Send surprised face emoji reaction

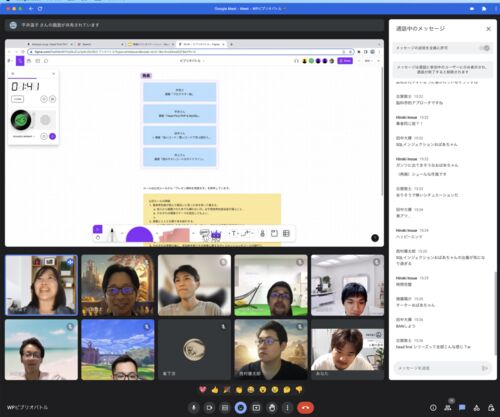point(263,389)
